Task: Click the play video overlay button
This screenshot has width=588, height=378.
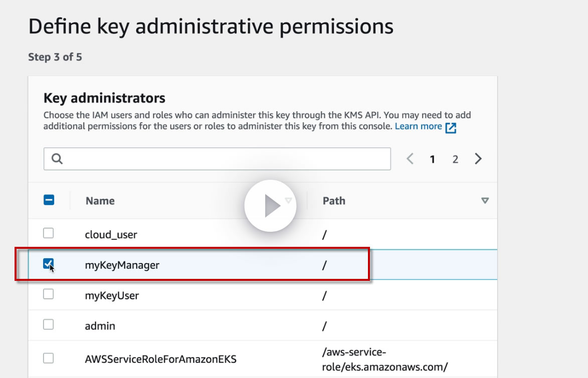Action: pos(270,206)
